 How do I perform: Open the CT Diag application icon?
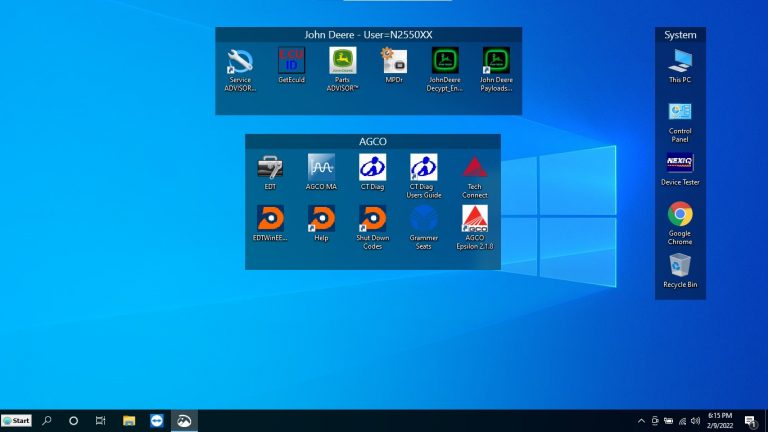click(372, 167)
